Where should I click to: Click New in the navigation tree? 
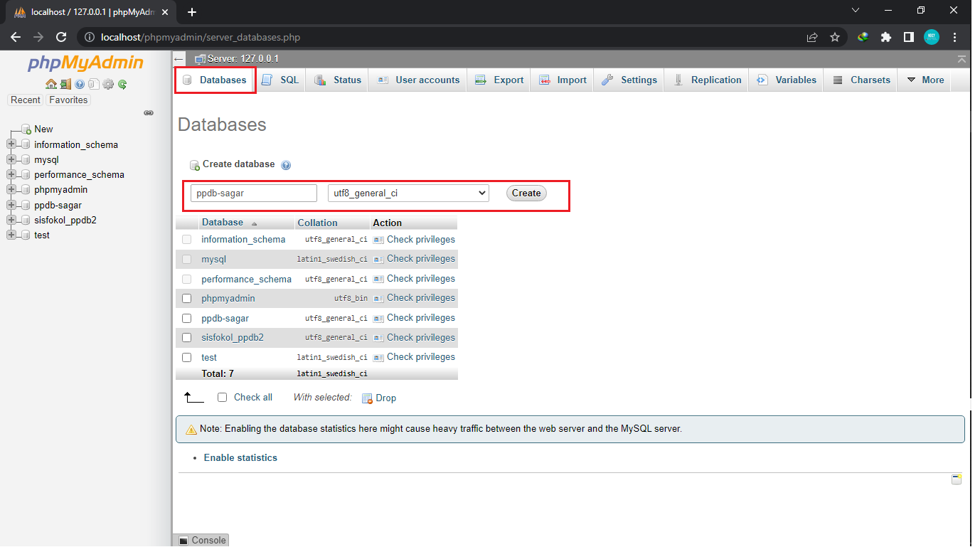click(x=43, y=129)
